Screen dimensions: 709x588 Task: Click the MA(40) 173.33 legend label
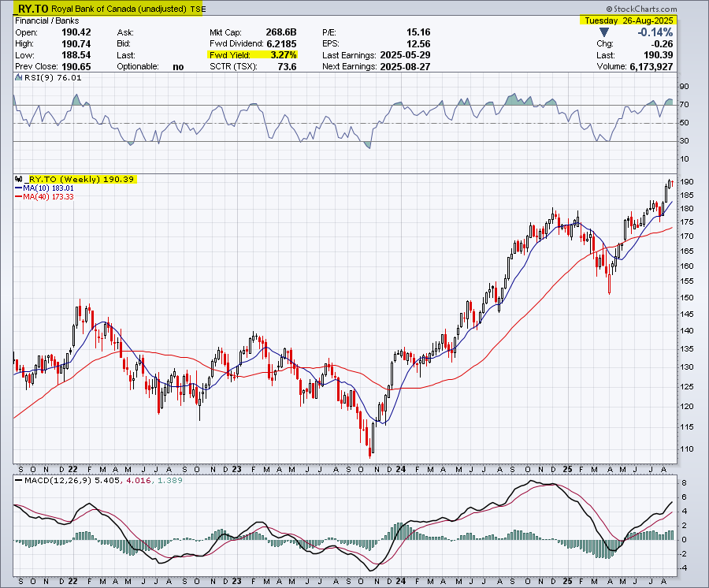48,197
